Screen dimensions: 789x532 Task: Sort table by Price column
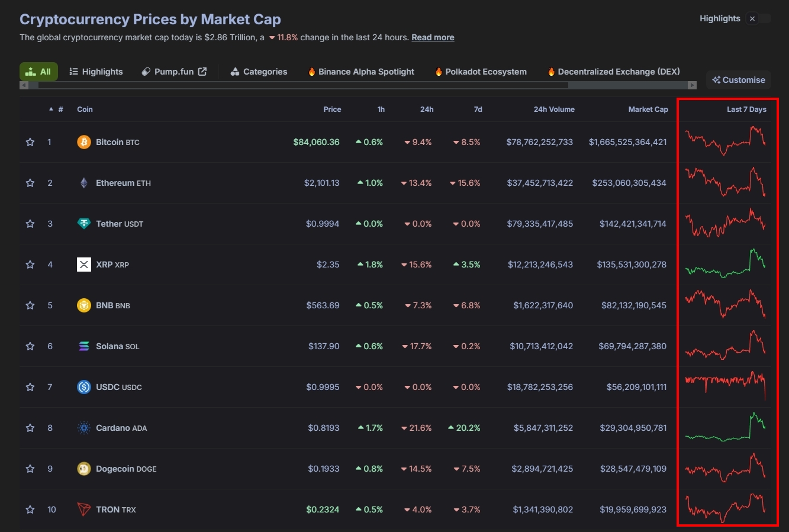332,109
